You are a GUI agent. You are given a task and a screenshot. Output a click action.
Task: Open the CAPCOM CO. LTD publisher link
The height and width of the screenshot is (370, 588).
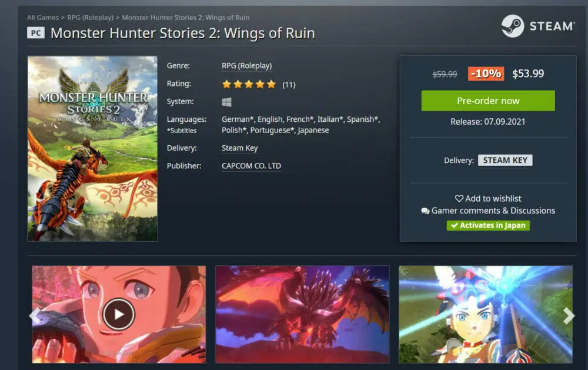(x=251, y=166)
